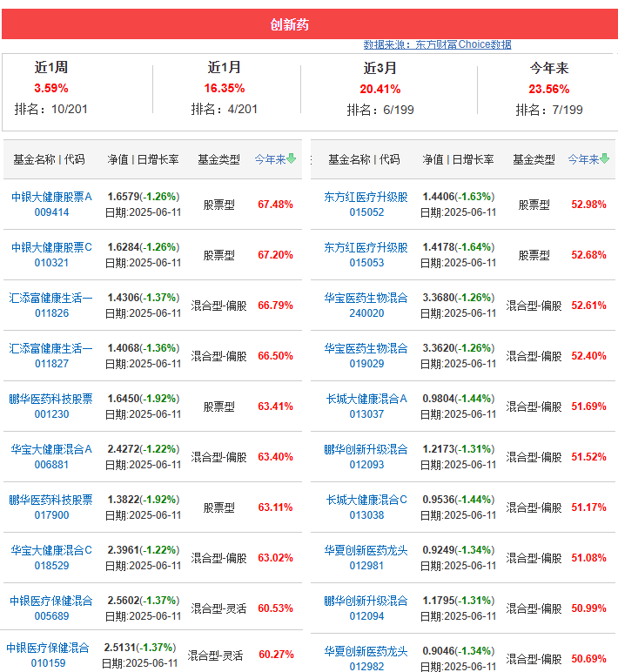Image resolution: width=618 pixels, height=672 pixels.
Task: Click 52.61% year-to-date return
Action: 588,306
